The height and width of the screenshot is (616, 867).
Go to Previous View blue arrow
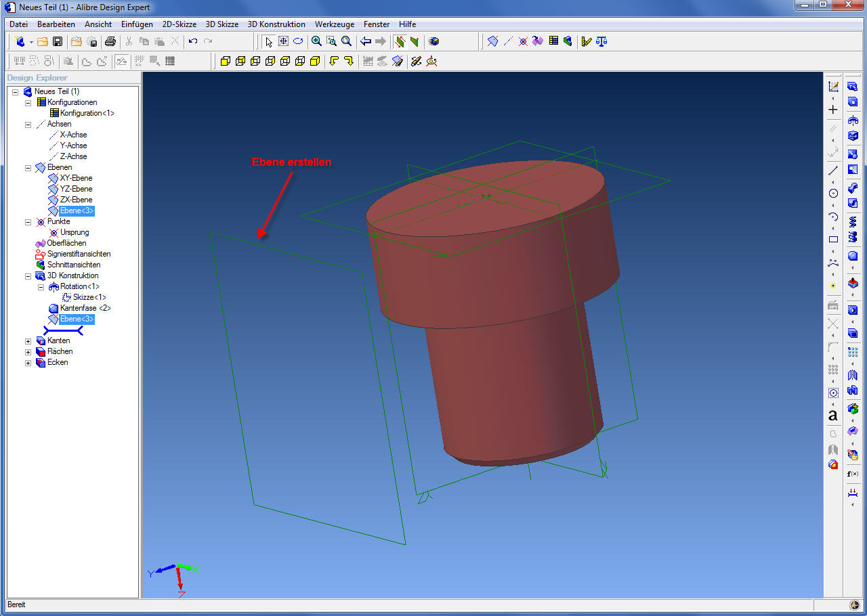[366, 41]
